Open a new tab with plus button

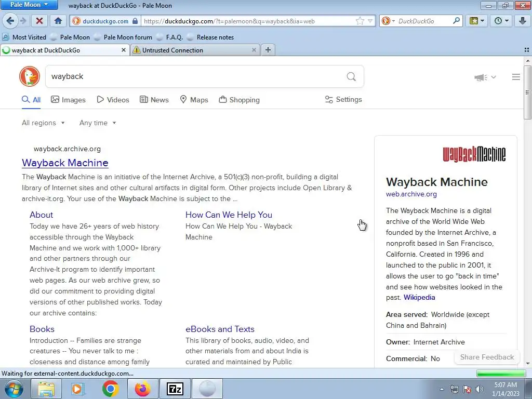(x=268, y=50)
